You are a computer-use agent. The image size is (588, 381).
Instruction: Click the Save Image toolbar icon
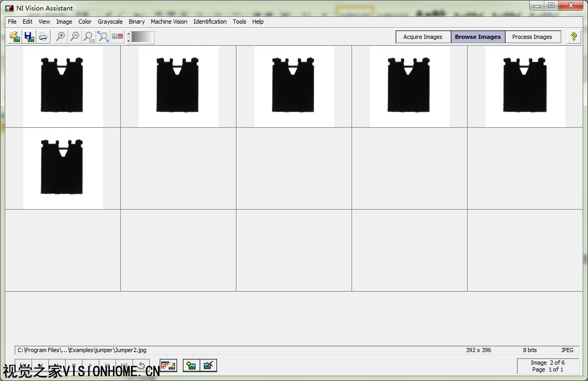click(x=29, y=37)
